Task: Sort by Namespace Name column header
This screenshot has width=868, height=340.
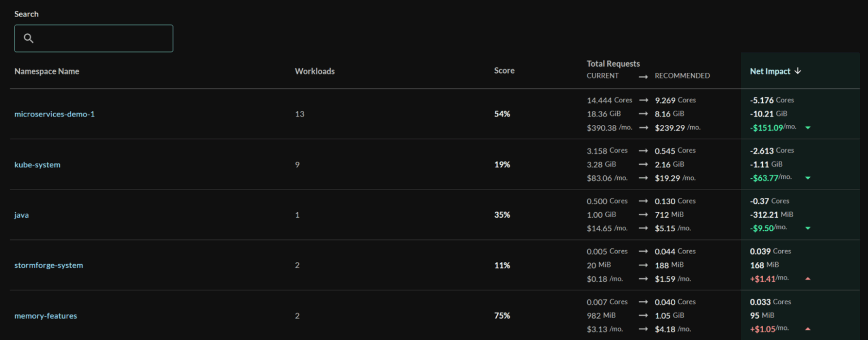Action: pyautogui.click(x=47, y=71)
